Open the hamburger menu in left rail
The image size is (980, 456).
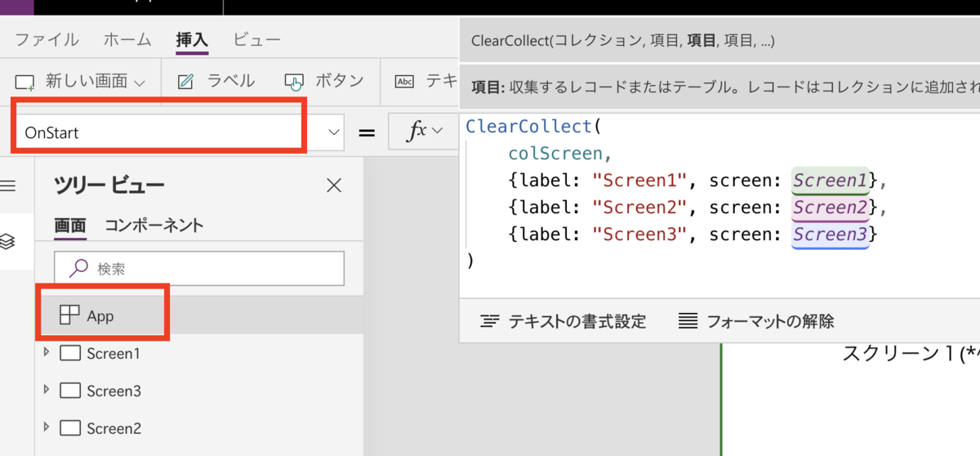7,186
